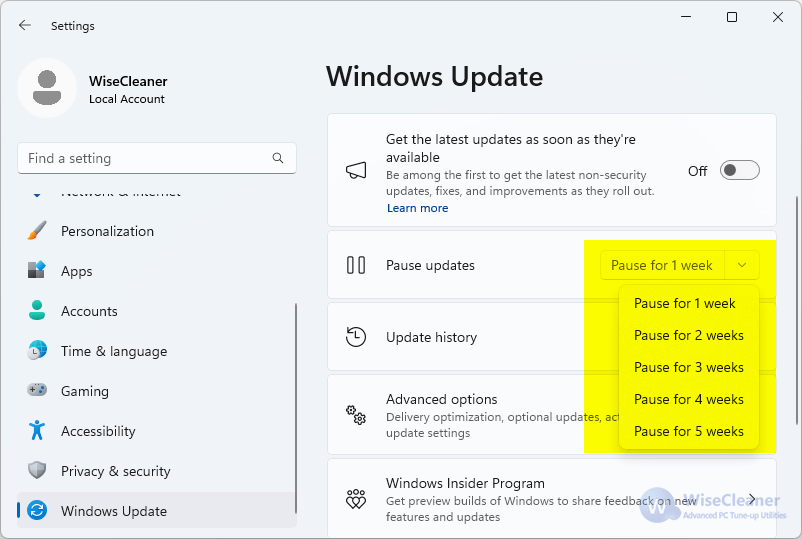Image resolution: width=802 pixels, height=539 pixels.
Task: Click the megaphone icon for latest updates
Action: pyautogui.click(x=356, y=170)
